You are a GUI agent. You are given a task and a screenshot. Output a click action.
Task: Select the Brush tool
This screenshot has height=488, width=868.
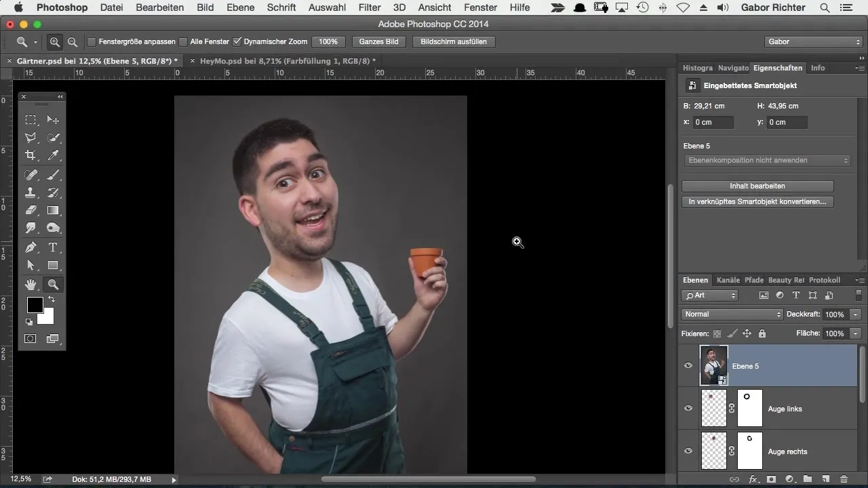tap(53, 175)
